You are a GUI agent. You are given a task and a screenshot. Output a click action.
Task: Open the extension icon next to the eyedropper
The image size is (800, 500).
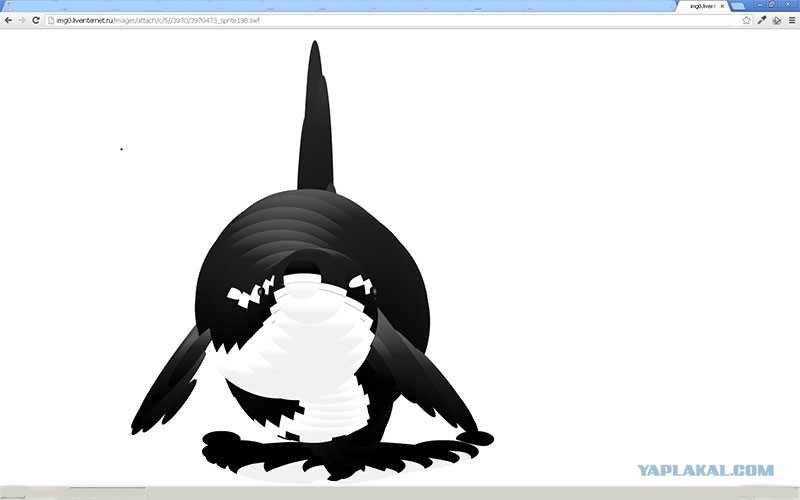click(x=777, y=20)
